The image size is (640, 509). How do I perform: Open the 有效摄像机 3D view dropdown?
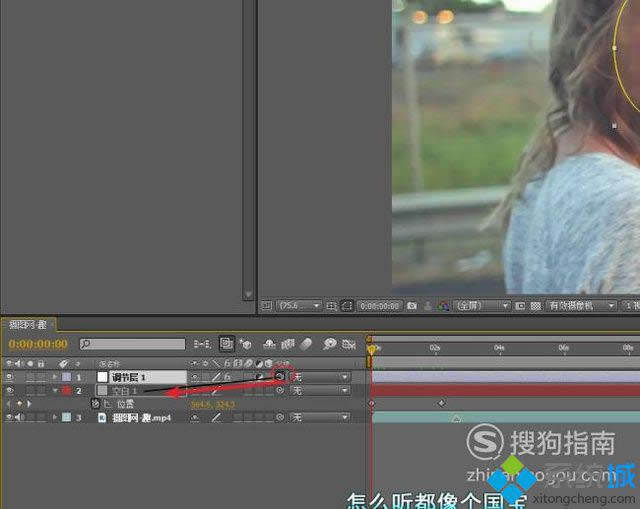580,306
